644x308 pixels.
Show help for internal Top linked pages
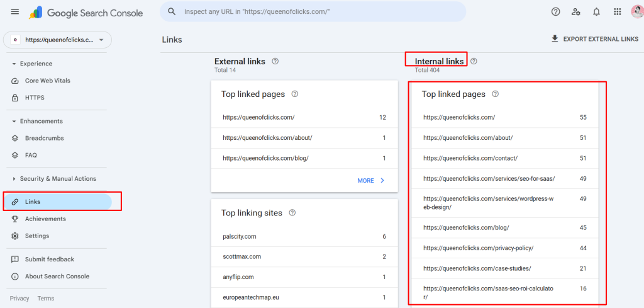point(496,94)
